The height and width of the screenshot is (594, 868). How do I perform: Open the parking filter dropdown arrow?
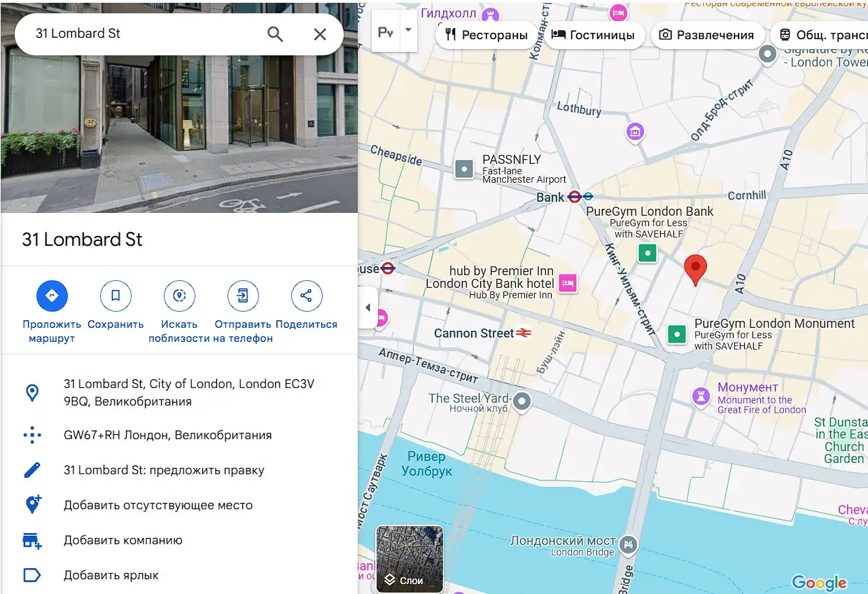pyautogui.click(x=408, y=32)
